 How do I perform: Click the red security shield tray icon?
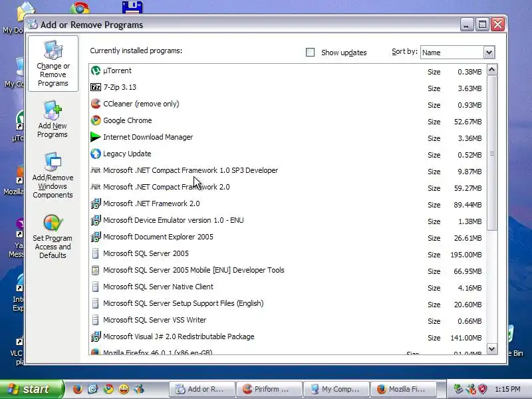(x=483, y=389)
